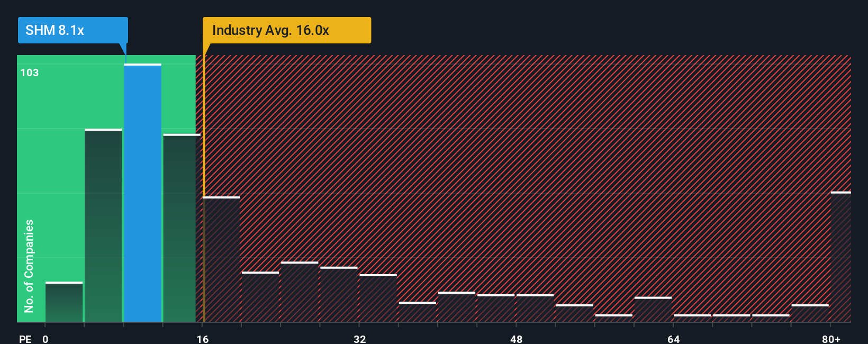Select the bar starting at PE 48
The height and width of the screenshot is (344, 868).
pyautogui.click(x=535, y=308)
